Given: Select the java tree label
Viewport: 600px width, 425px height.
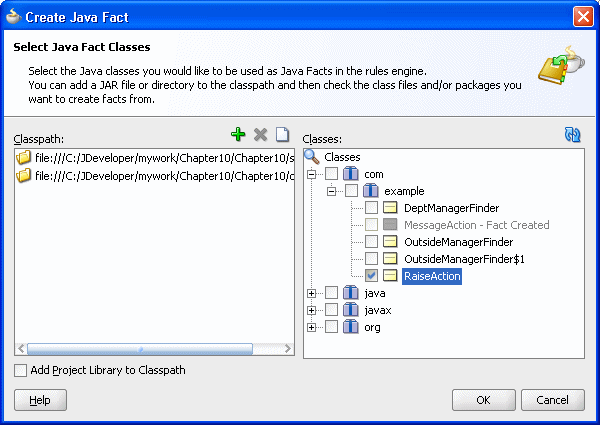Looking at the screenshot, I should [x=375, y=293].
